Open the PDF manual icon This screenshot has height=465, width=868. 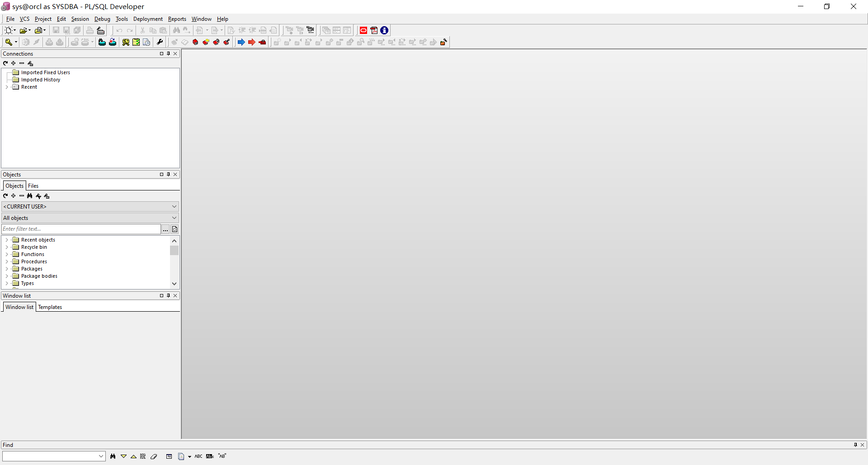[x=374, y=30]
